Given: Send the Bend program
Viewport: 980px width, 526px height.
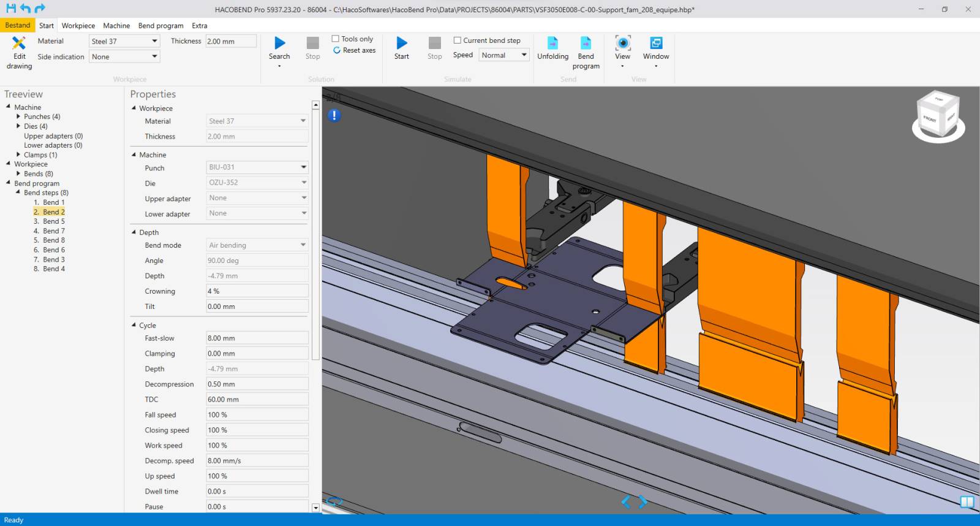Looking at the screenshot, I should pyautogui.click(x=586, y=44).
